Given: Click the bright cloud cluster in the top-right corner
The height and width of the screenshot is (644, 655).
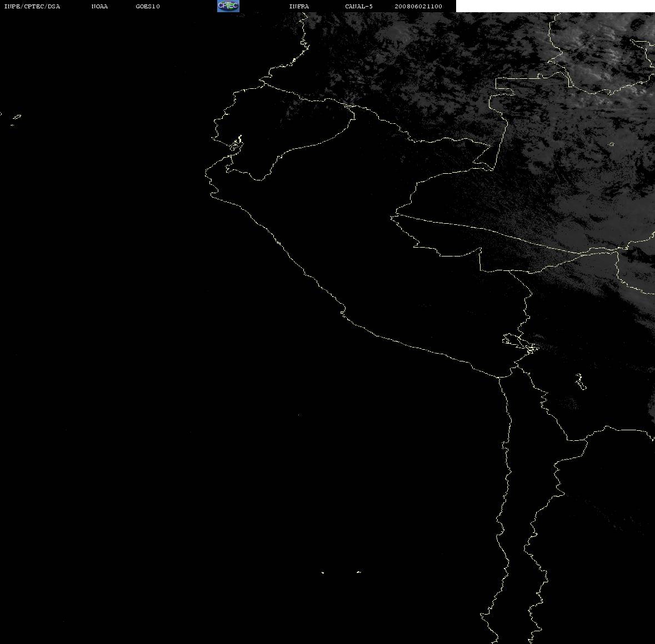Looking at the screenshot, I should coord(602,50).
